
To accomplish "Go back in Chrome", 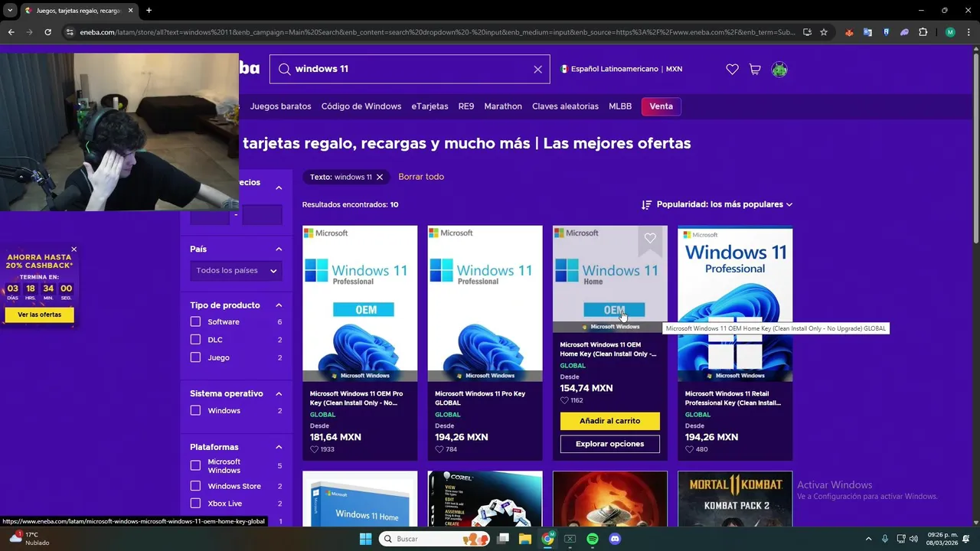I will 11,32.
